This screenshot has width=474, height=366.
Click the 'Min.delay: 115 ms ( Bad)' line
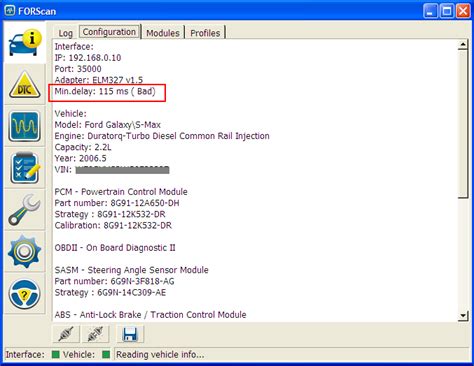pyautogui.click(x=105, y=91)
